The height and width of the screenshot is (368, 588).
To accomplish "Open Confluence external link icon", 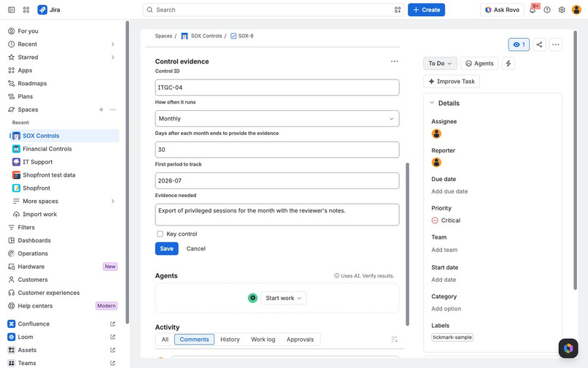I will pyautogui.click(x=112, y=323).
